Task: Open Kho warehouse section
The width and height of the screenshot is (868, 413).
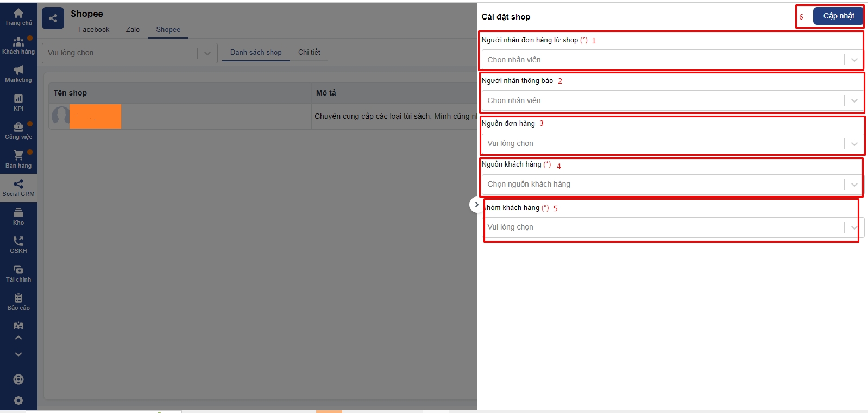Action: point(18,216)
